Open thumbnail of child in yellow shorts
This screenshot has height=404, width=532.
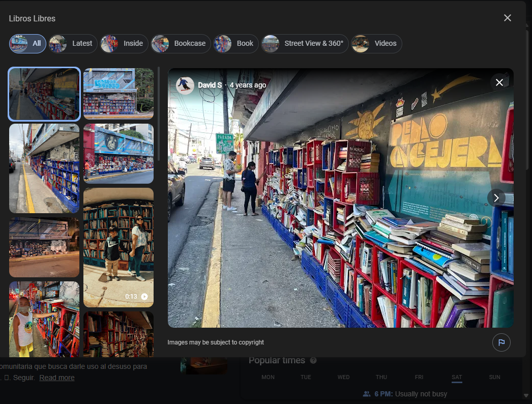pos(44,319)
